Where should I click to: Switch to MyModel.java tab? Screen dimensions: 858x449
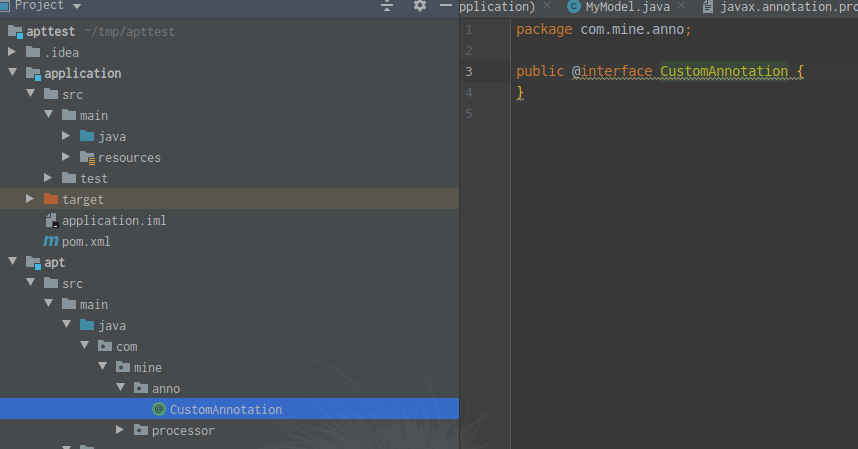tap(628, 7)
